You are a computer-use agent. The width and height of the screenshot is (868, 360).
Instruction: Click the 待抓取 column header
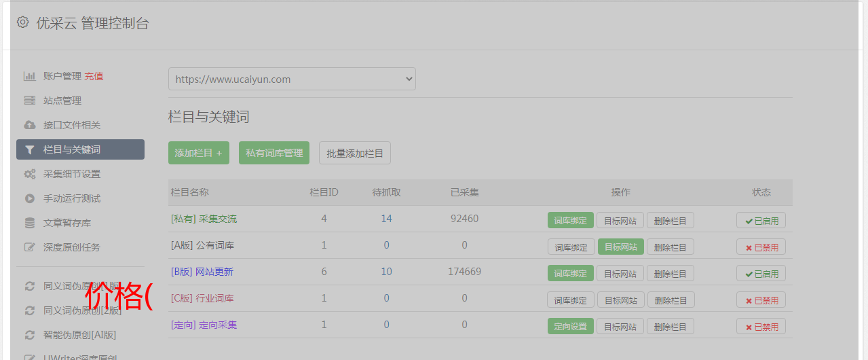(386, 192)
